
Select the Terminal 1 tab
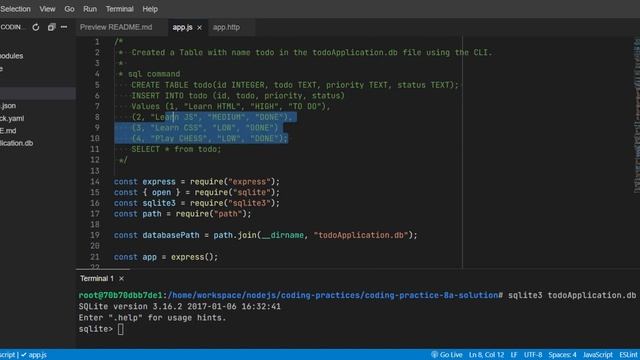(97, 278)
